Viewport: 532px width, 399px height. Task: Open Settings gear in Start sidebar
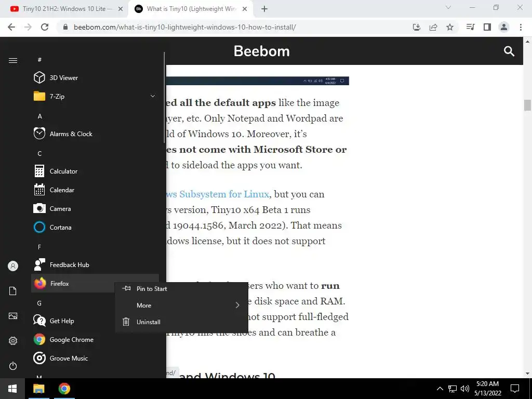[13, 341]
